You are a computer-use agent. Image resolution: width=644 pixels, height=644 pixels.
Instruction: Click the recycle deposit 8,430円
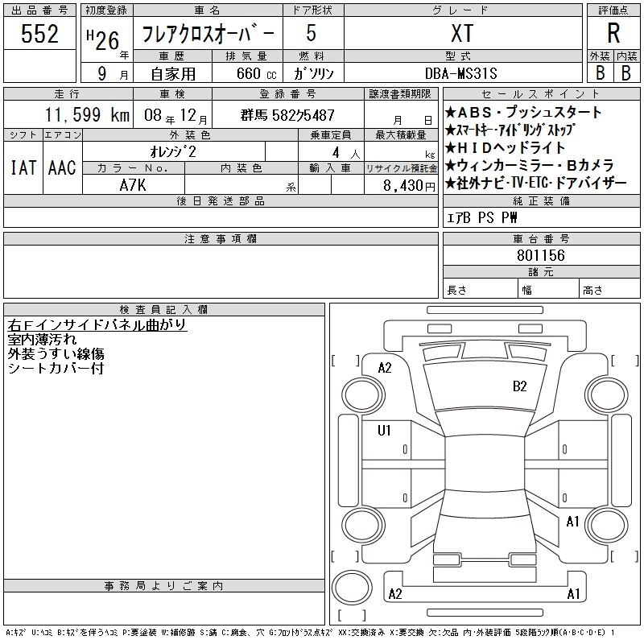coord(409,186)
